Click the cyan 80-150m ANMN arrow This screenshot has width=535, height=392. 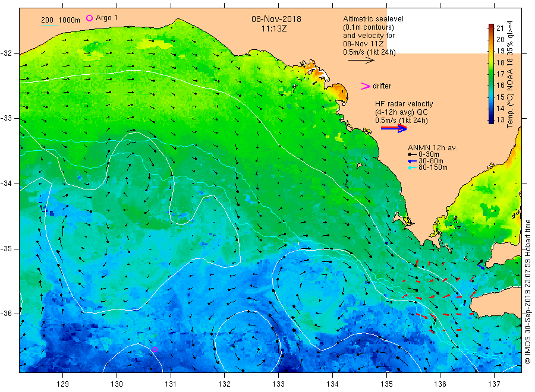click(x=412, y=167)
